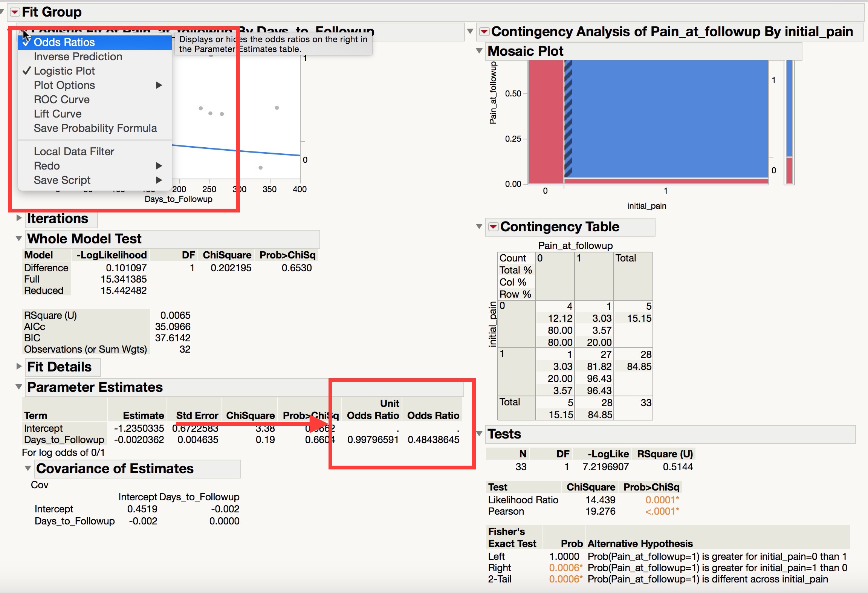Expand the Iterations section
This screenshot has width=868, height=593.
pyautogui.click(x=19, y=218)
